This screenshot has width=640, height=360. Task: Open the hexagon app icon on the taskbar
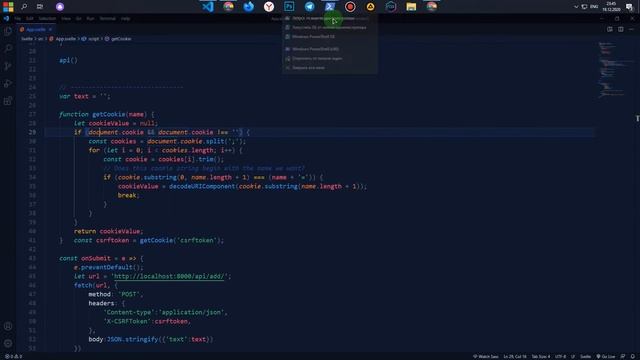tap(391, 7)
